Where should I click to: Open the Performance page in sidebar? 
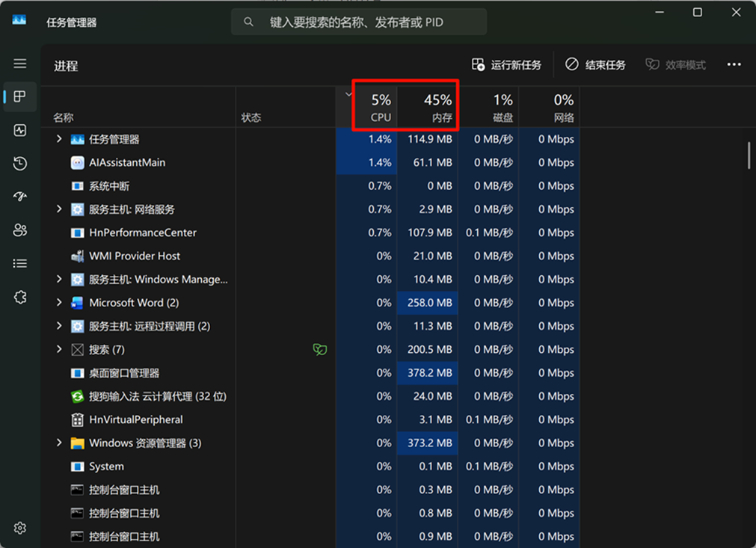coord(20,130)
